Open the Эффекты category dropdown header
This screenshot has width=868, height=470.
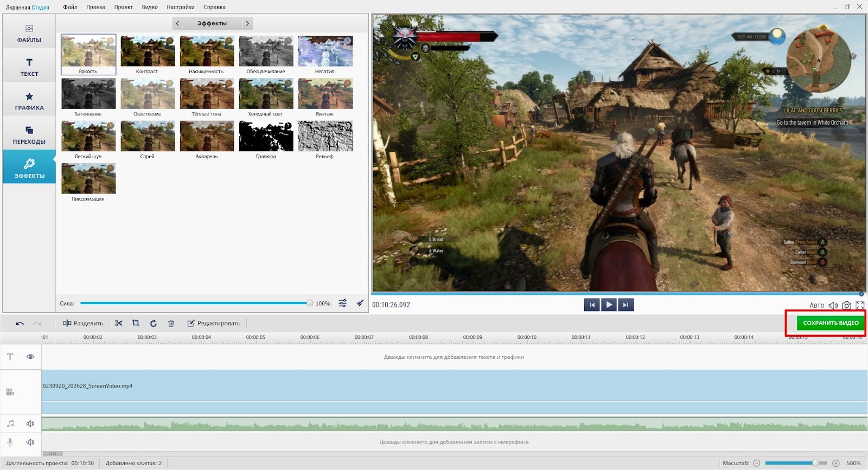(212, 23)
